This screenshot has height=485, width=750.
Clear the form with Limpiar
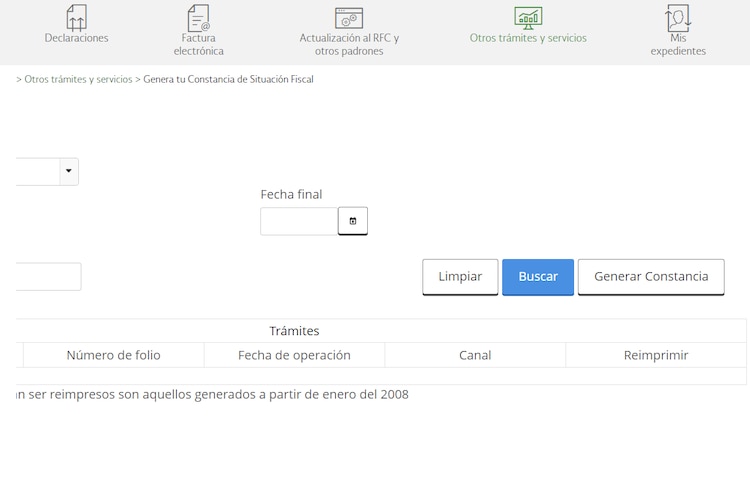coord(460,277)
